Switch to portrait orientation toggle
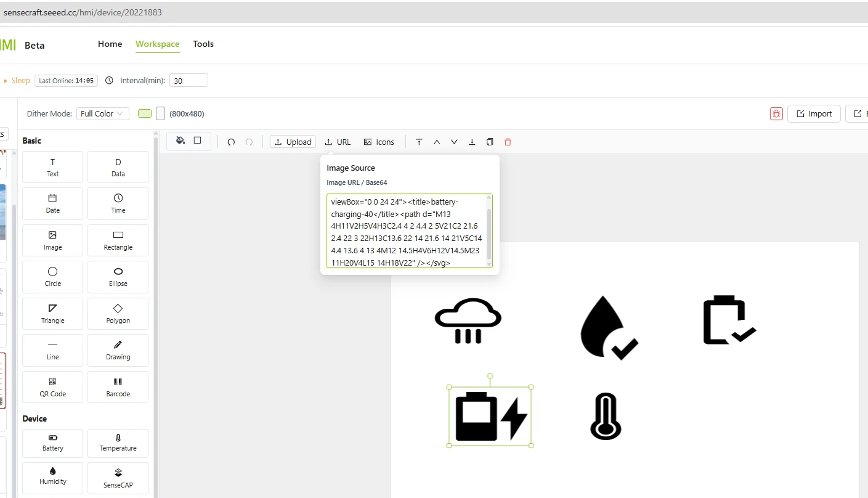This screenshot has height=498, width=868. click(x=160, y=113)
